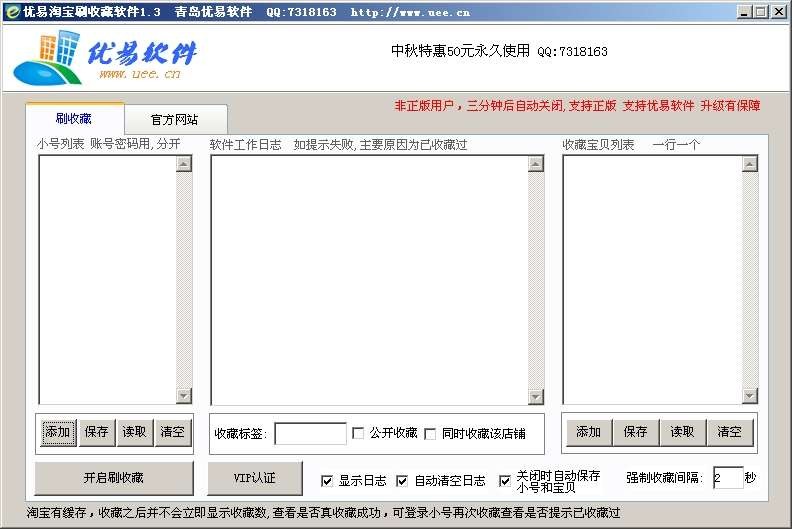Screen dimensions: 792x529
Task: Toggle the 显示日志 checkbox
Action: pos(327,480)
